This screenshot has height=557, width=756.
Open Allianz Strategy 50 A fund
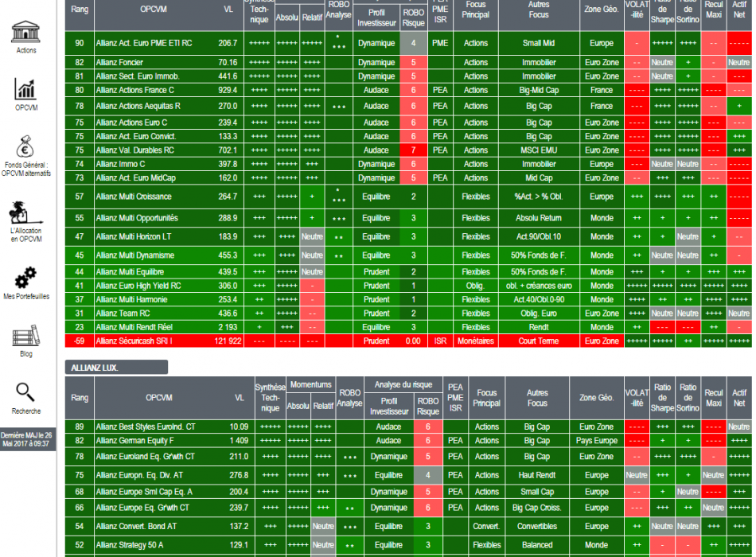pyautogui.click(x=130, y=545)
